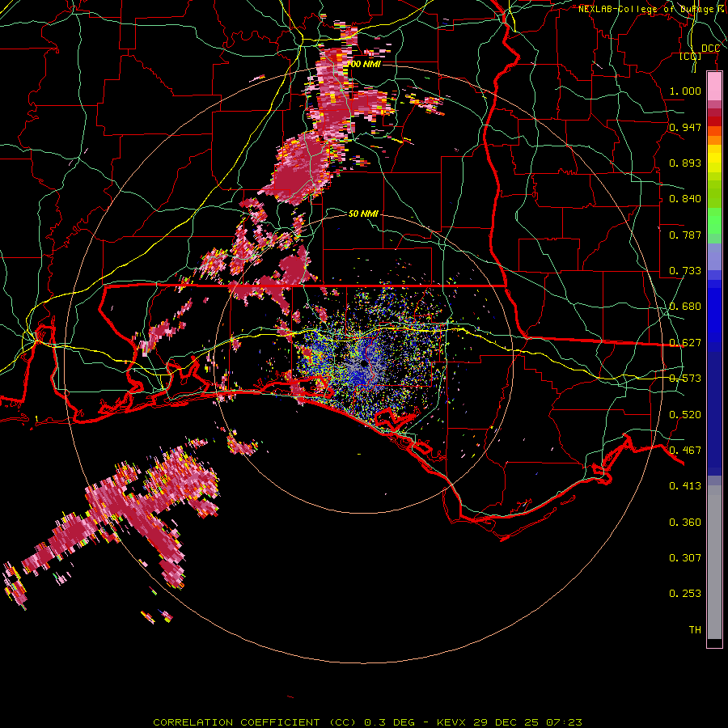Click the 0.947 legend value
Image resolution: width=728 pixels, height=728 pixels.
pyautogui.click(x=685, y=127)
